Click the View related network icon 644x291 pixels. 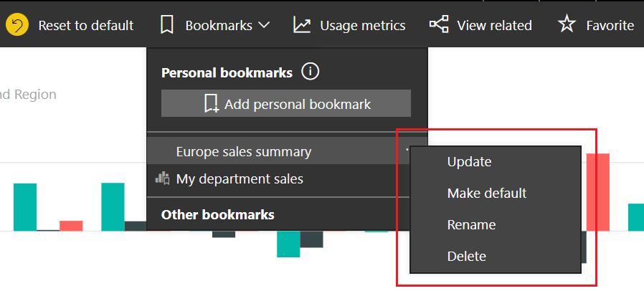click(438, 25)
